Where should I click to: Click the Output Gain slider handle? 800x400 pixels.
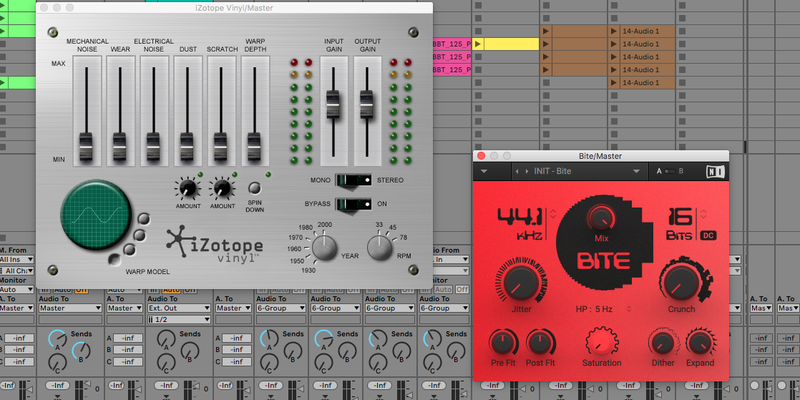point(367,104)
